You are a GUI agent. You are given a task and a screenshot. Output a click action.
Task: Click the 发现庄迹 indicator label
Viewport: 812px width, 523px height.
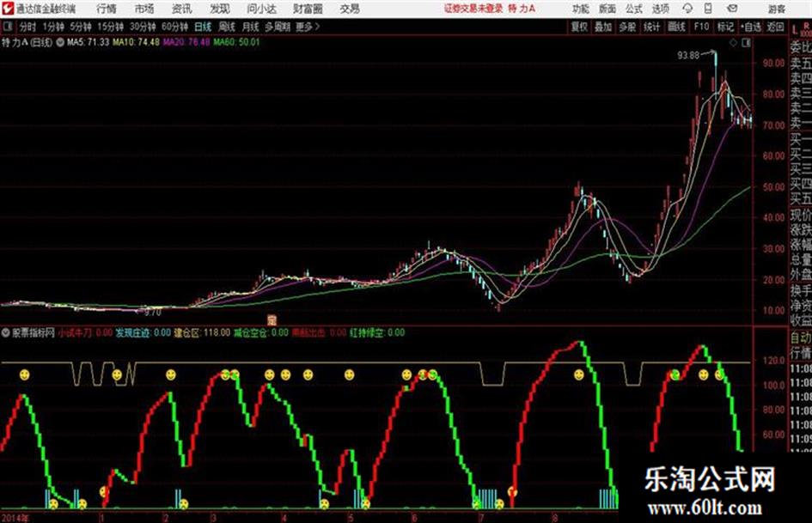click(143, 332)
